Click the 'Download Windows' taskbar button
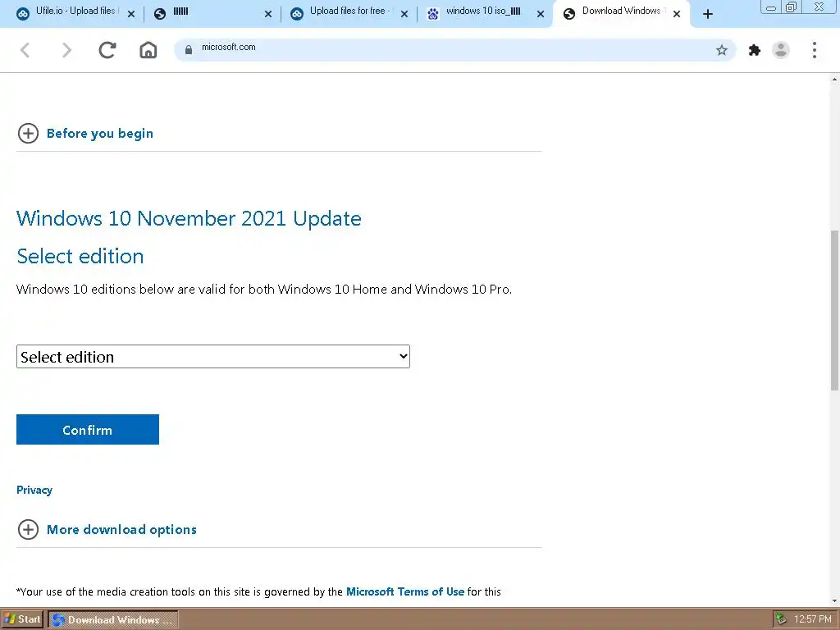This screenshot has height=630, width=840. [x=113, y=620]
